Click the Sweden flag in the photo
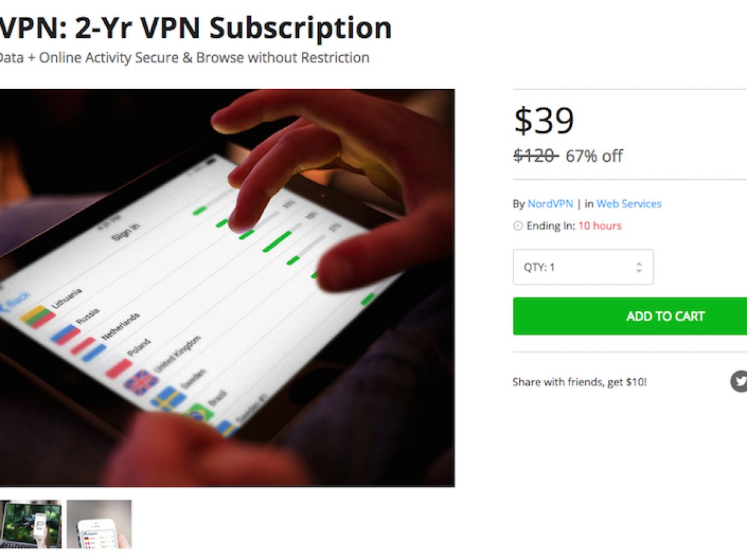Image resolution: width=747 pixels, height=560 pixels. (x=167, y=399)
